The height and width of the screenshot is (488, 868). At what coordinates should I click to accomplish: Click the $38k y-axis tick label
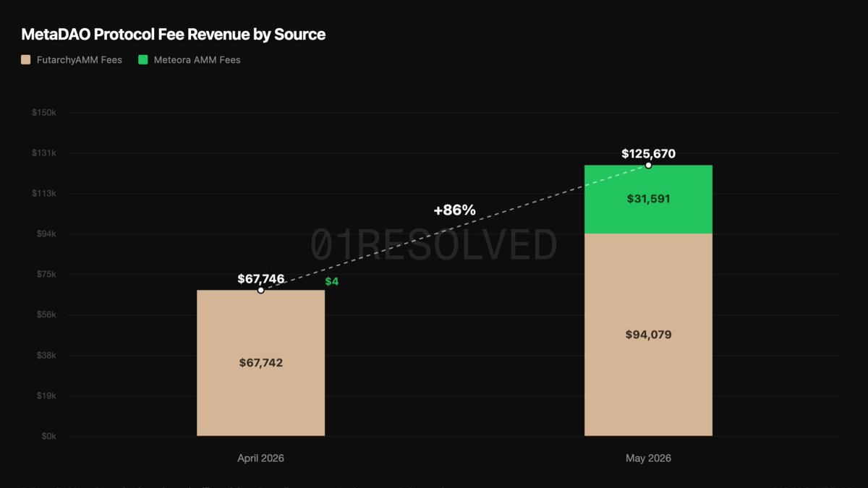coord(46,356)
